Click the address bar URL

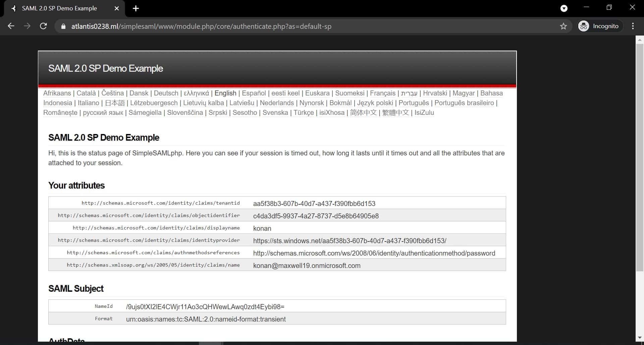click(201, 26)
